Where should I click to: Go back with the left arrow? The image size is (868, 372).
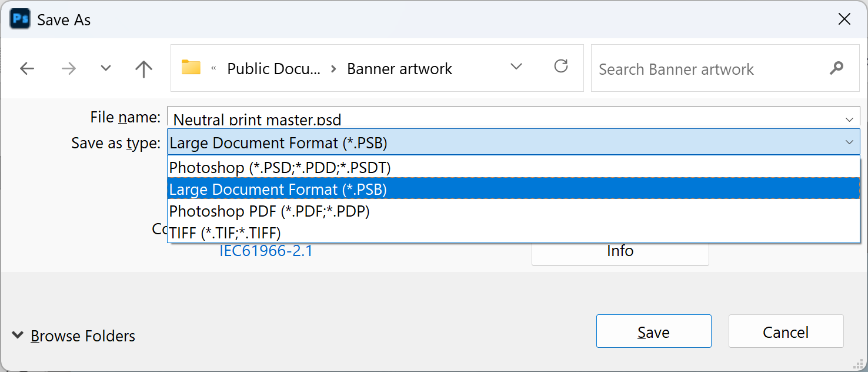click(27, 69)
